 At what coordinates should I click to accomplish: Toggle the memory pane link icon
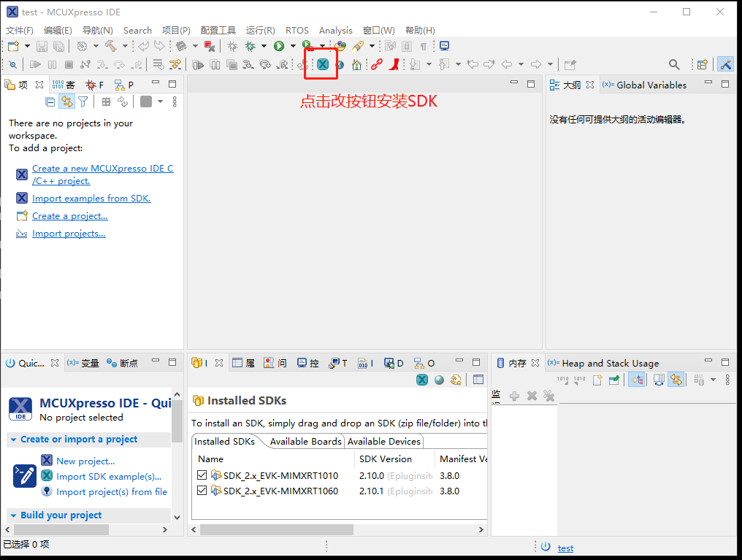click(x=676, y=380)
